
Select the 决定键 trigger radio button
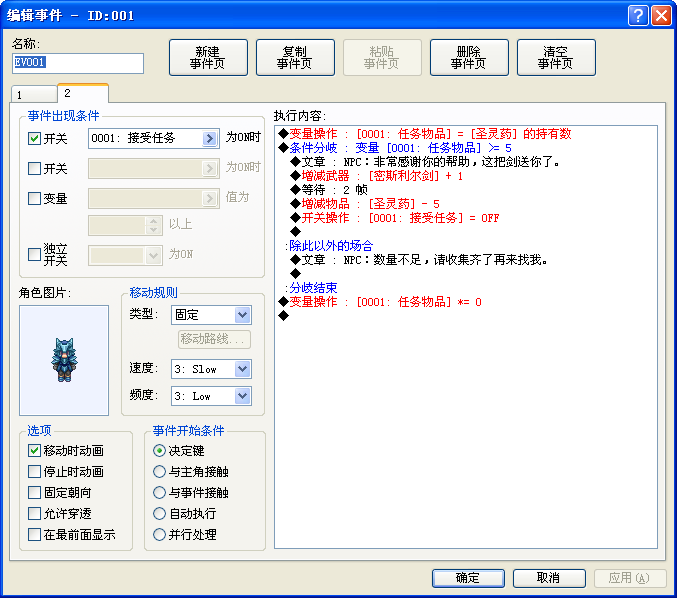[159, 451]
